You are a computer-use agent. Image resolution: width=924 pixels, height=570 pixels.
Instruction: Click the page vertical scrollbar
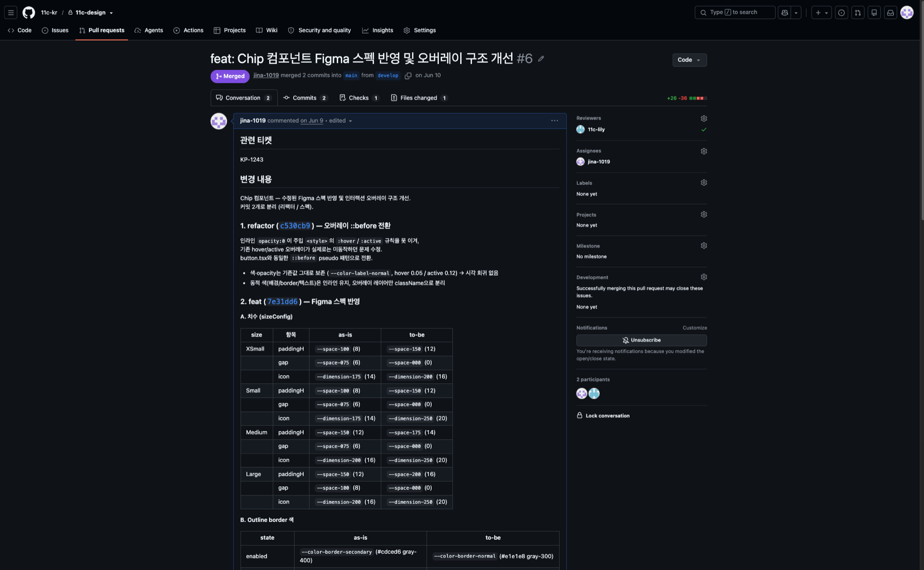[921, 111]
